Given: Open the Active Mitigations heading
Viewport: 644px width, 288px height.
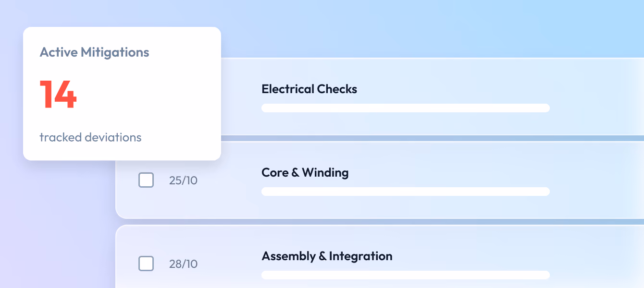Looking at the screenshot, I should pos(94,52).
